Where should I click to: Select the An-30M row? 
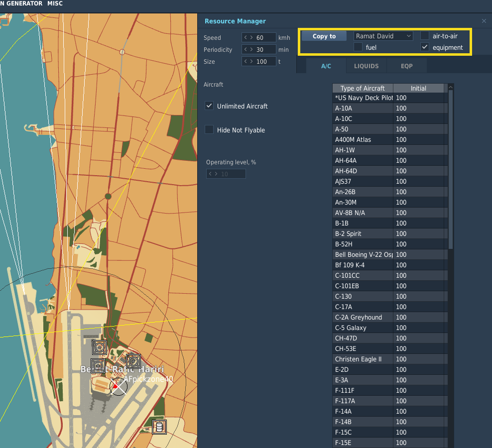point(390,203)
